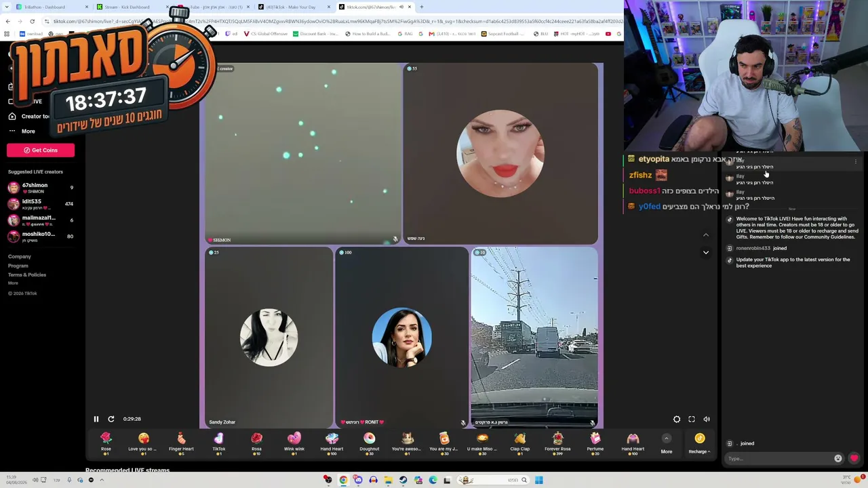Open CS: Global Offensive bookmark
The width and height of the screenshot is (868, 488).
265,34
